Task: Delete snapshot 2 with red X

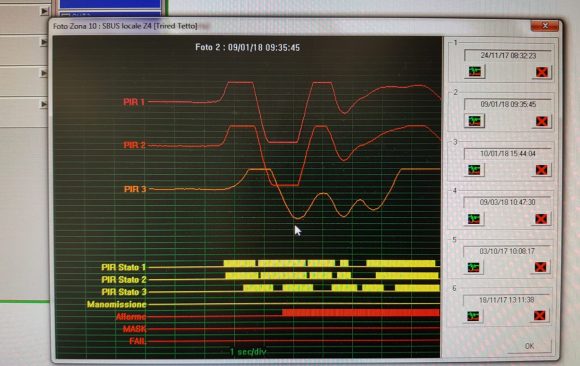Action: pos(542,121)
